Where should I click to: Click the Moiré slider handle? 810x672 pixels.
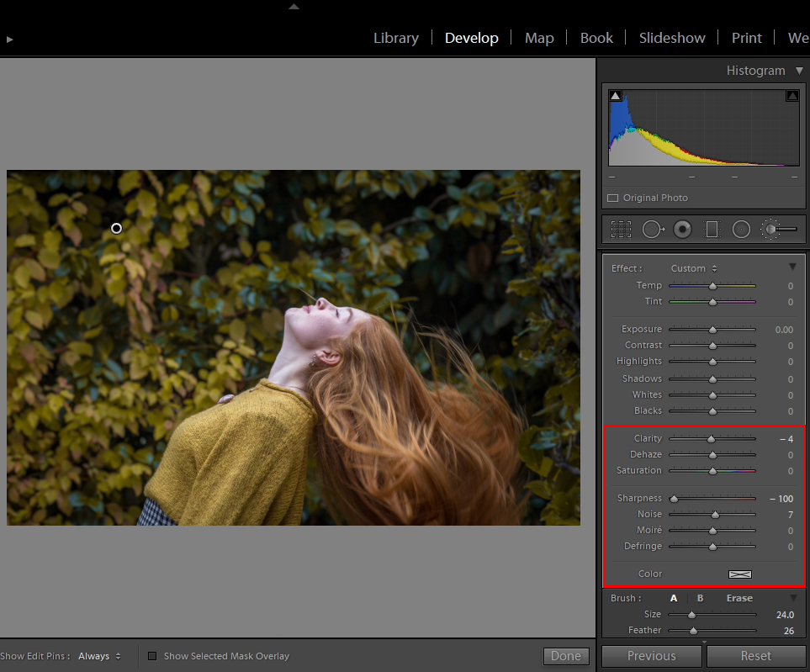coord(713,531)
